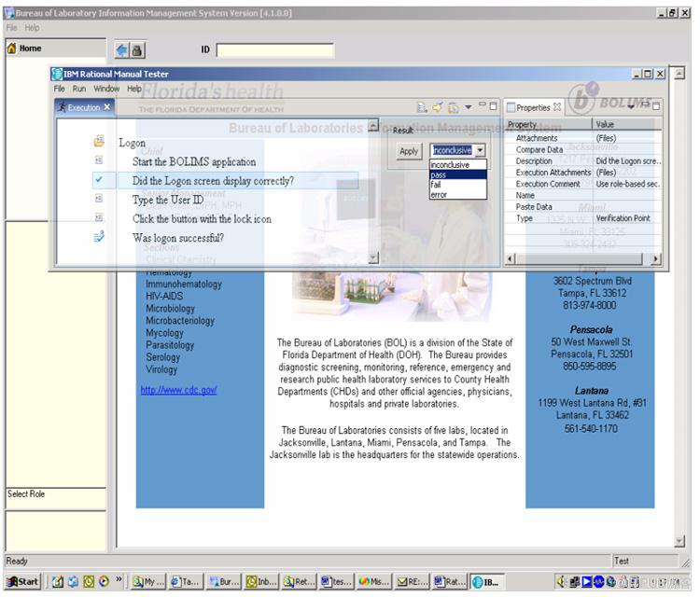Click the Windows Start button
700x597 pixels.
(22, 582)
